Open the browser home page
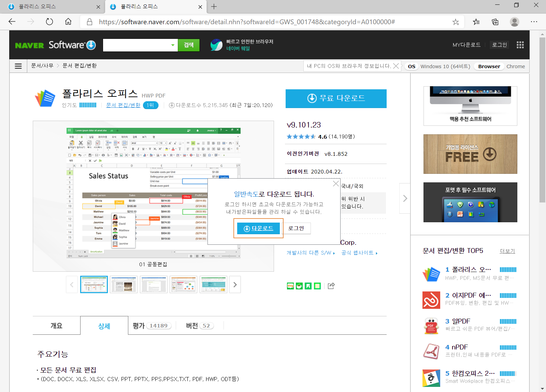This screenshot has height=392, width=546. (x=68, y=22)
